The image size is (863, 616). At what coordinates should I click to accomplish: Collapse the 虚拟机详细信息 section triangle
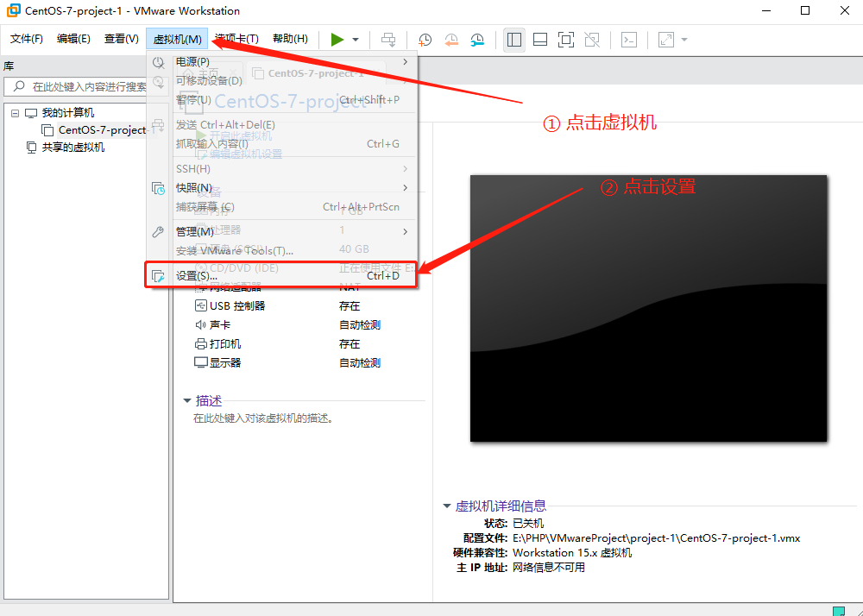tap(447, 506)
